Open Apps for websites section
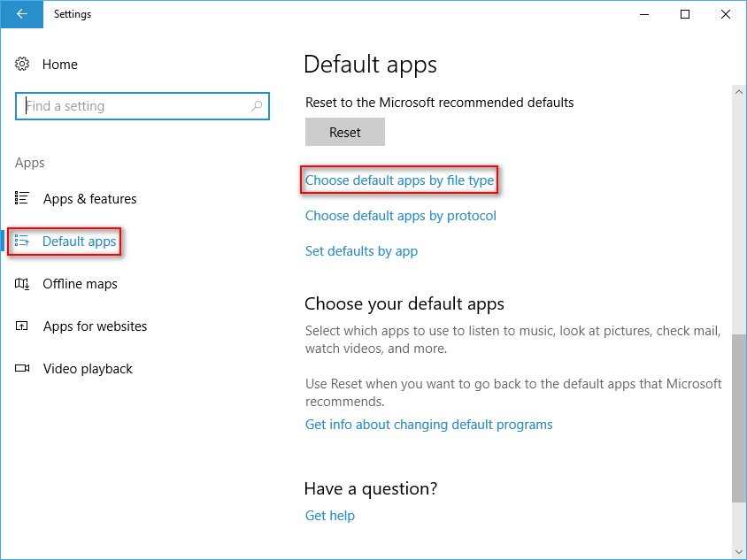Screen dimensions: 747x560 [x=95, y=326]
